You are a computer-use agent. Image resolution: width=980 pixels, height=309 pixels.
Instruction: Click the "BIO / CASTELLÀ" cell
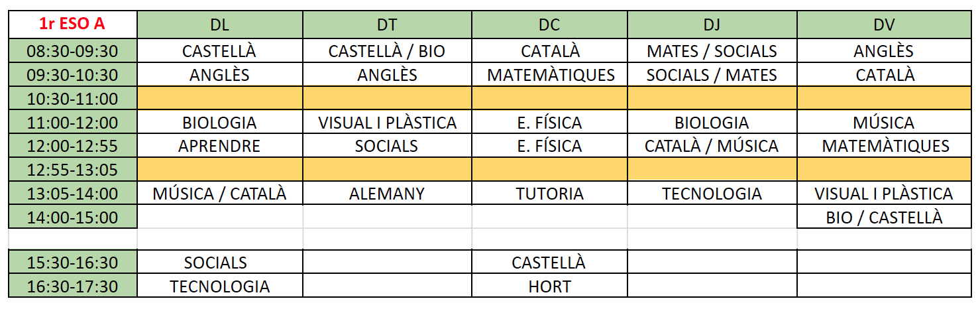pos(885,217)
